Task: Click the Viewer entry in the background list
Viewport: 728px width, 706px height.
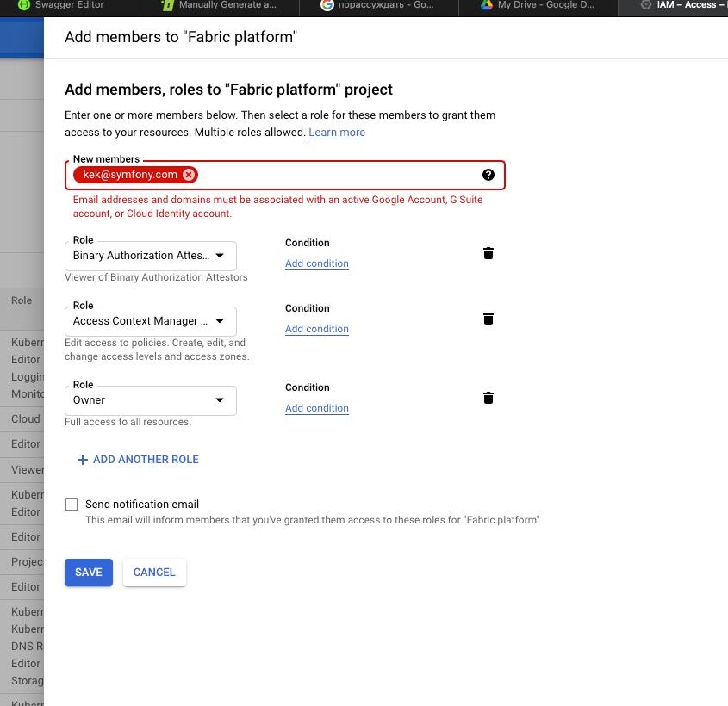Action: click(x=28, y=470)
